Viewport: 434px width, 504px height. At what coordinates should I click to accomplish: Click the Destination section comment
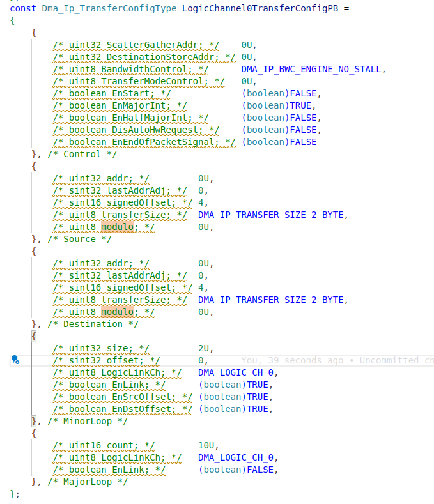pos(93,324)
